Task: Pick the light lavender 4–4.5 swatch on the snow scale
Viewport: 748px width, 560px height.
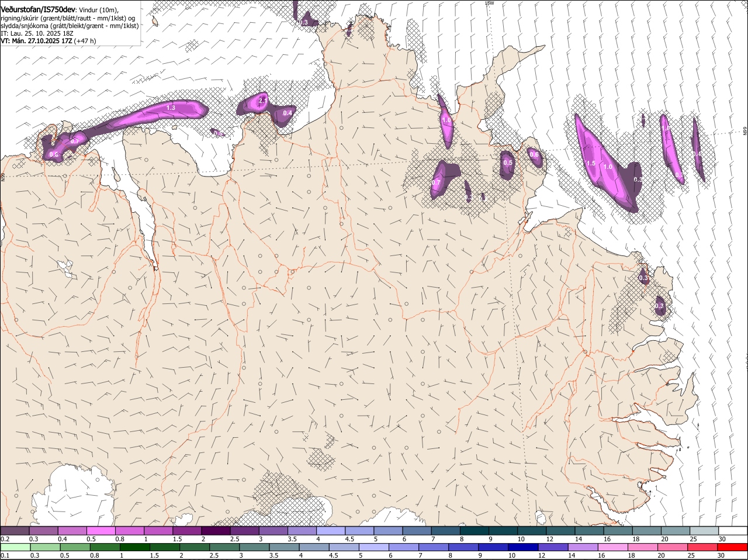Action: pyautogui.click(x=331, y=531)
